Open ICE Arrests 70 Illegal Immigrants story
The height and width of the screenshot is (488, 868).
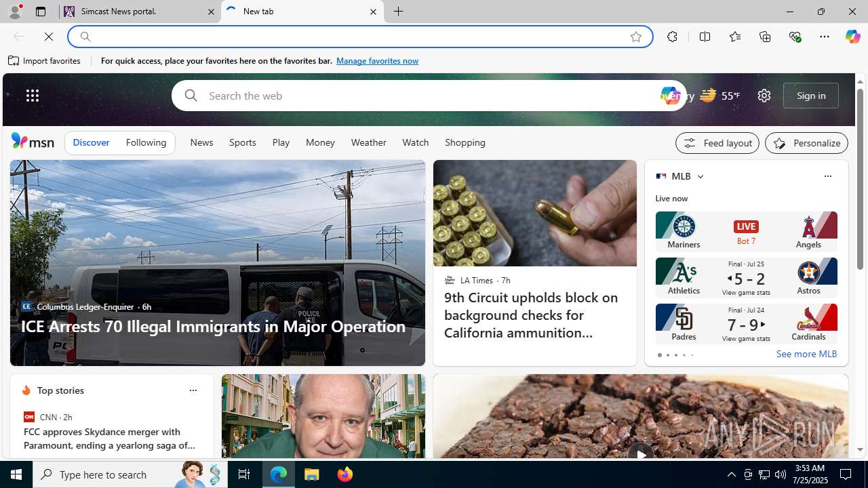pos(213,326)
